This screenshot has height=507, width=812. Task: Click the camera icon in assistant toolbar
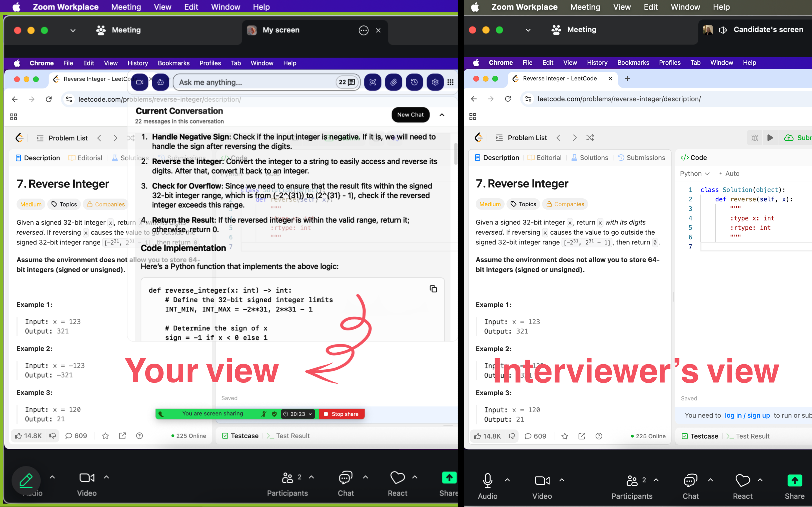pyautogui.click(x=140, y=82)
